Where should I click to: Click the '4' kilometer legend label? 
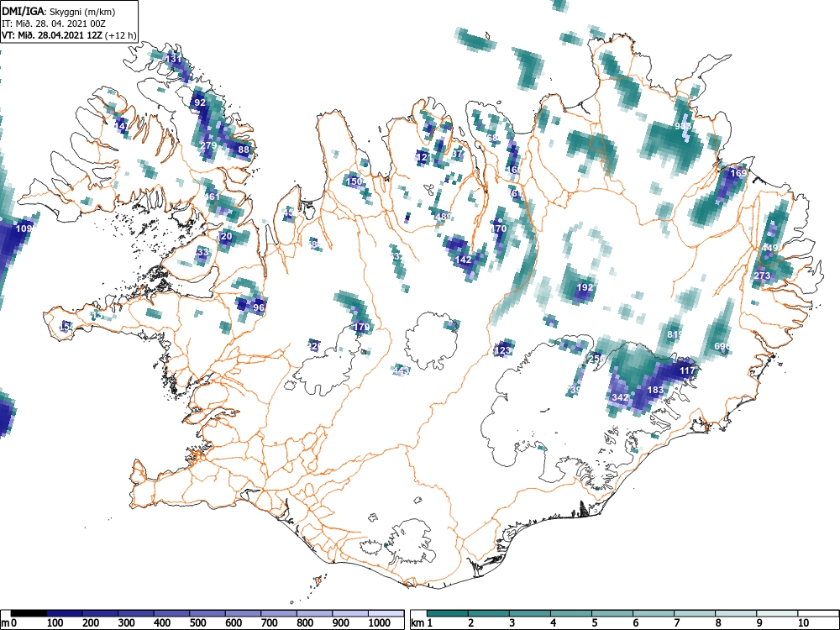pos(554,623)
